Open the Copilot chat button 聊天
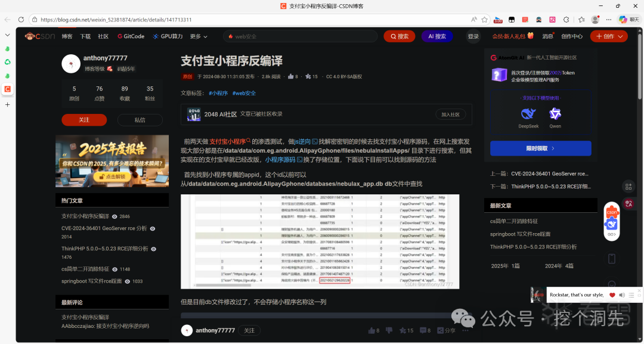 [x=629, y=19]
